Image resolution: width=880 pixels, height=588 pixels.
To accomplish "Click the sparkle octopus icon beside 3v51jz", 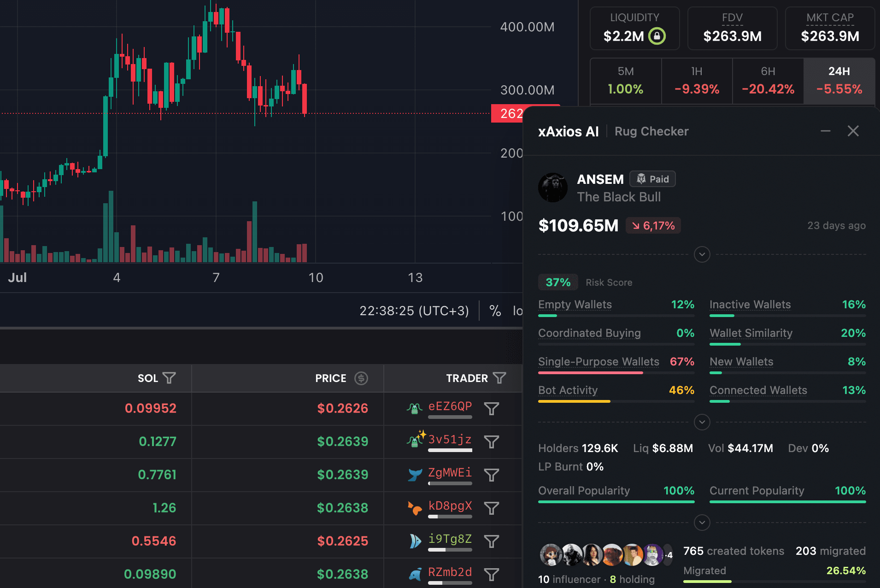I will [x=416, y=440].
